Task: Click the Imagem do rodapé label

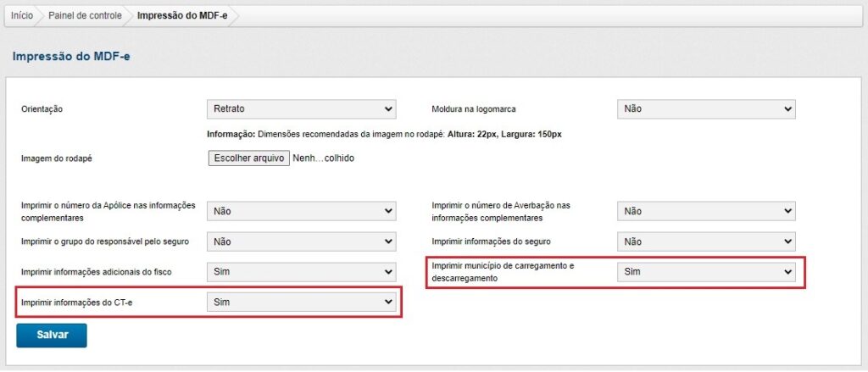Action: [55, 158]
